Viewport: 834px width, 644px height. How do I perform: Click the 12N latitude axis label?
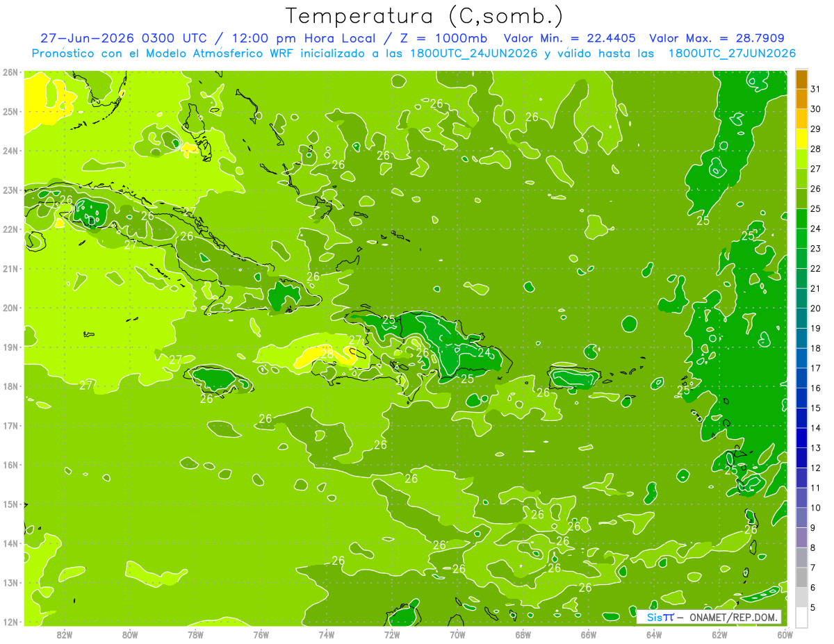click(10, 622)
